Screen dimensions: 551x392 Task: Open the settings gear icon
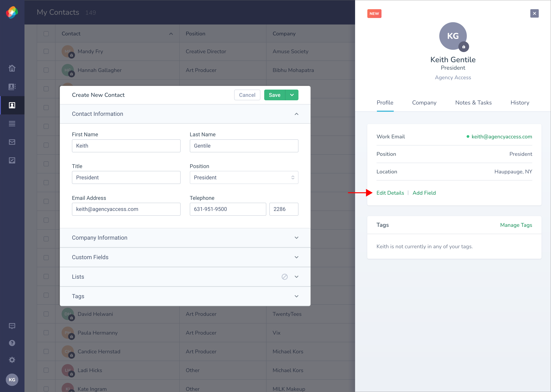tap(12, 360)
